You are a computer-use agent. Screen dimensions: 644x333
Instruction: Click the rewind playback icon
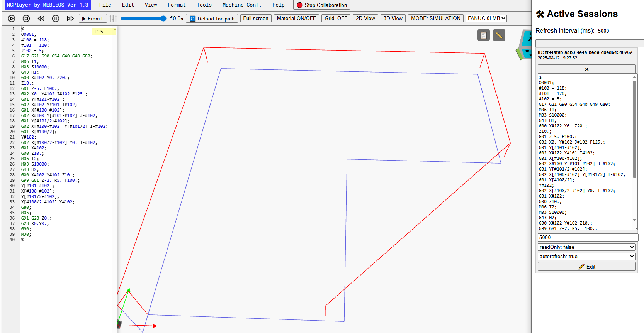coord(41,19)
